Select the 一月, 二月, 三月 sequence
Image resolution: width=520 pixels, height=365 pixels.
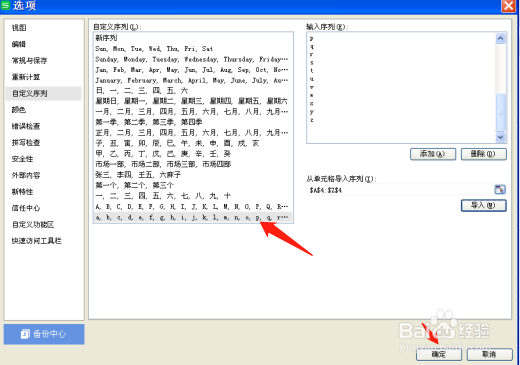pyautogui.click(x=193, y=112)
